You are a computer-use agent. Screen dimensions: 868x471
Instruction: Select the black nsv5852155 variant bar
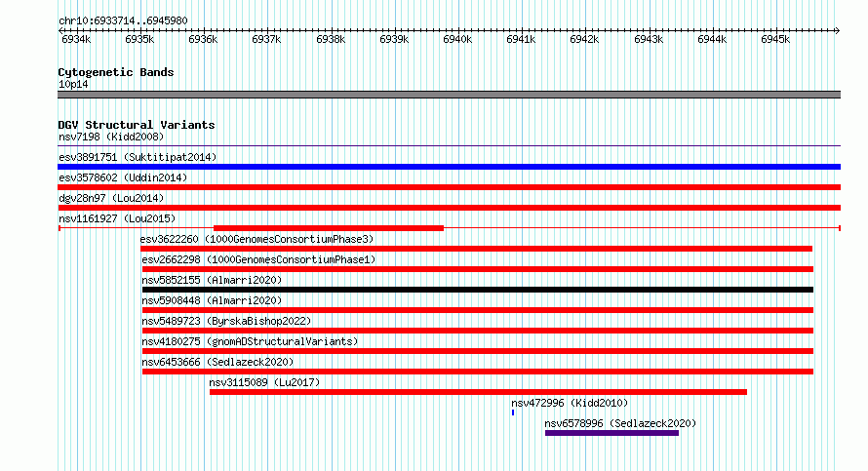(478, 290)
